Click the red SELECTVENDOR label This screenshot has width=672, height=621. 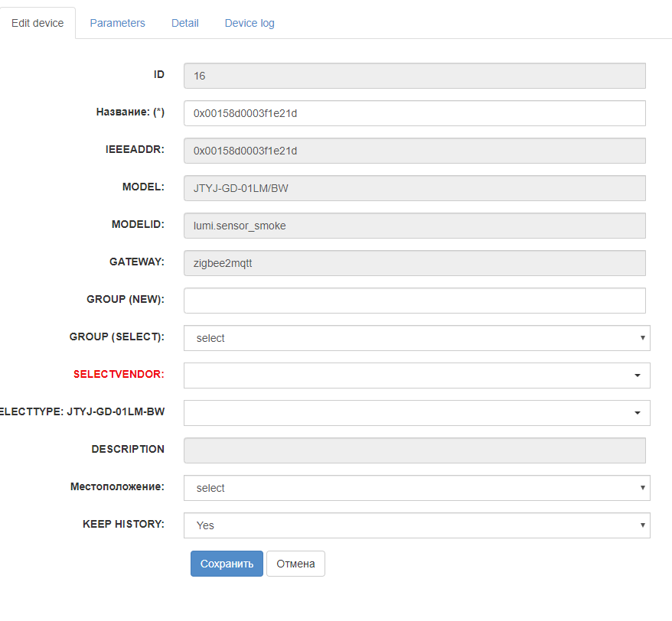[119, 375]
